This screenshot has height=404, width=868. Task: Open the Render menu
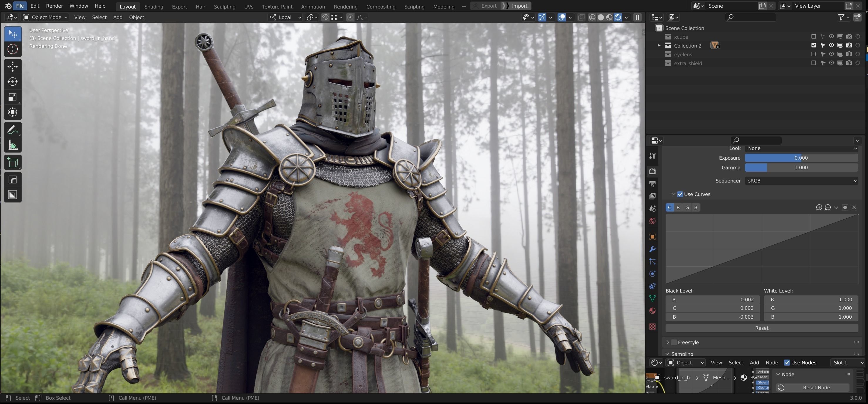coord(54,6)
